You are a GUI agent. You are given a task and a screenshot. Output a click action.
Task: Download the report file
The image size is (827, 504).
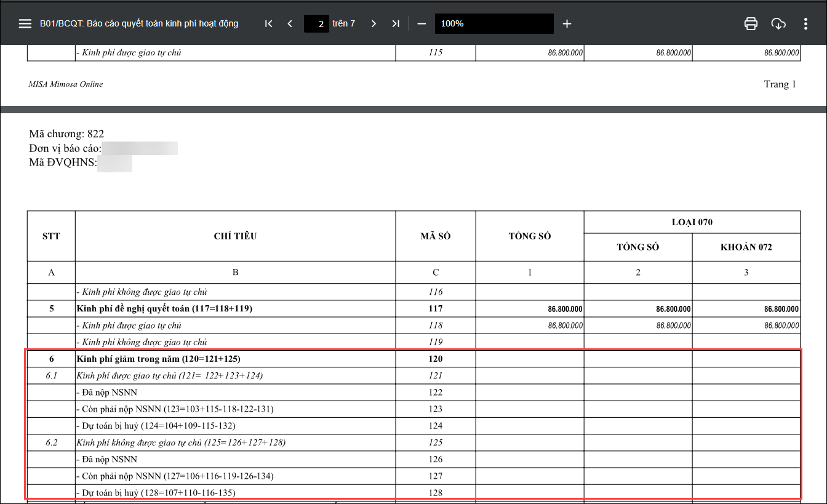(x=778, y=23)
